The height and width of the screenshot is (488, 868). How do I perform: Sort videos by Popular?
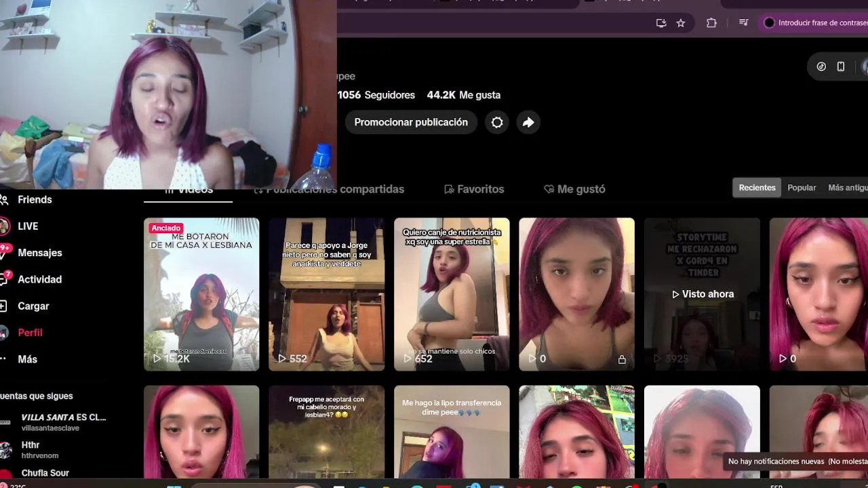(x=802, y=188)
